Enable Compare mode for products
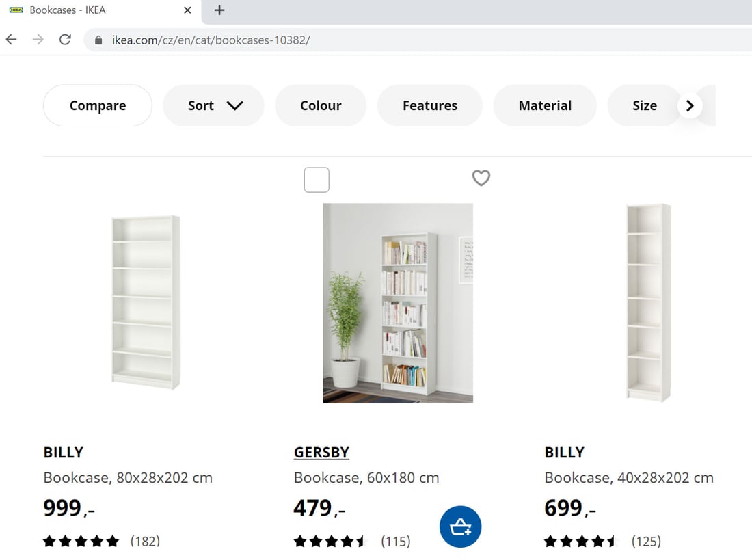752x560 pixels. (97, 105)
